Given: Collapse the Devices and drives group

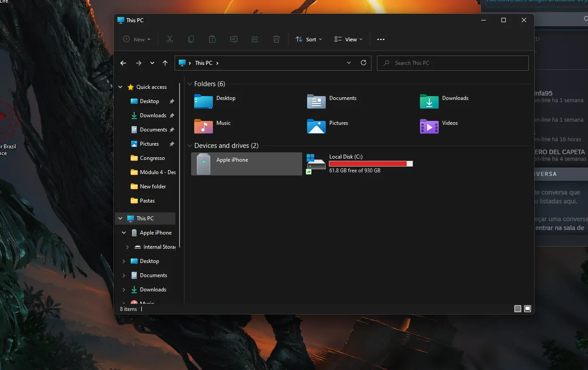Looking at the screenshot, I should coord(190,146).
